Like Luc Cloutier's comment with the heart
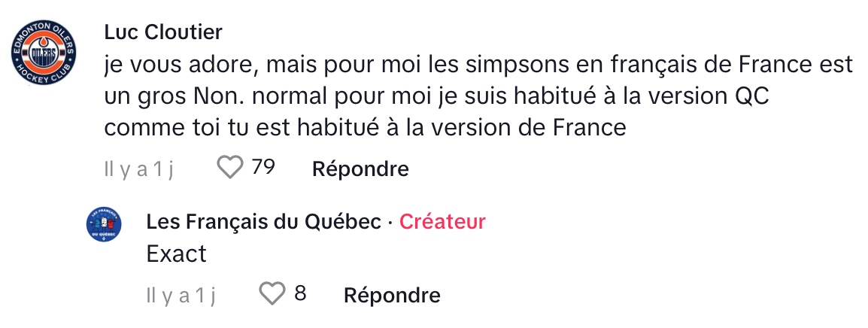 (x=229, y=169)
